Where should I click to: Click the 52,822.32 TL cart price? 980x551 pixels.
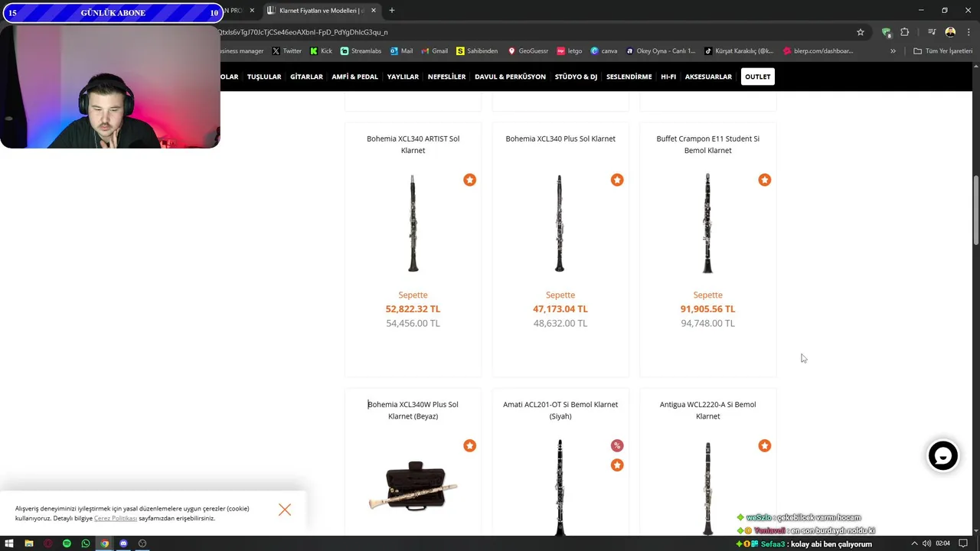[413, 309]
